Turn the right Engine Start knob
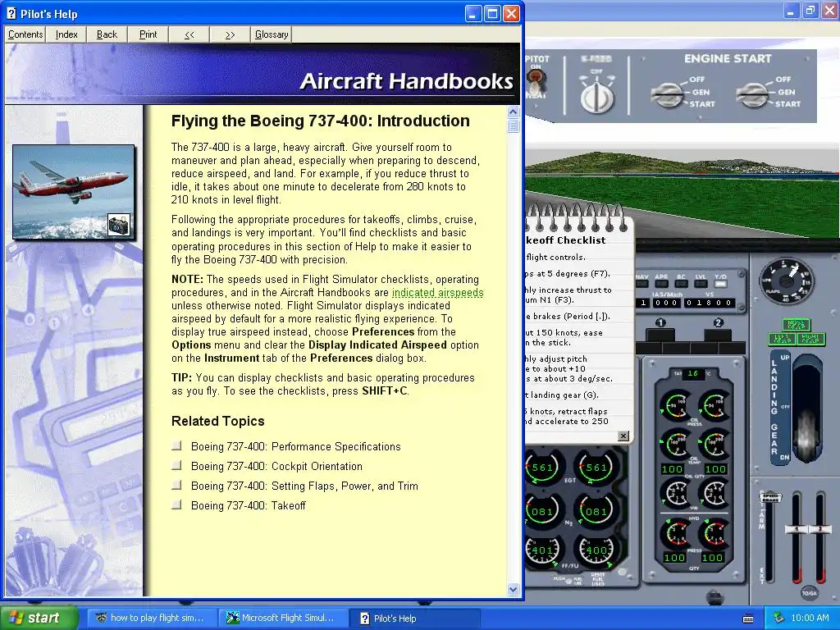 click(x=753, y=94)
